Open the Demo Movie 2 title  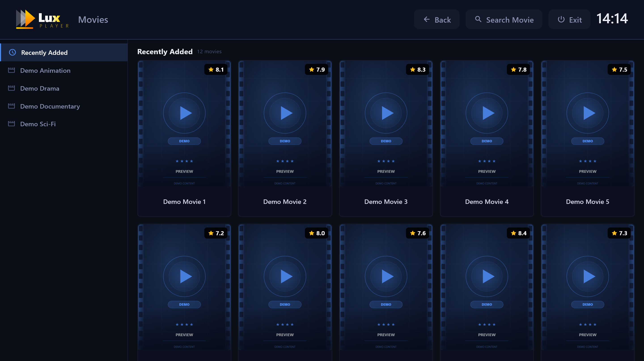point(285,202)
